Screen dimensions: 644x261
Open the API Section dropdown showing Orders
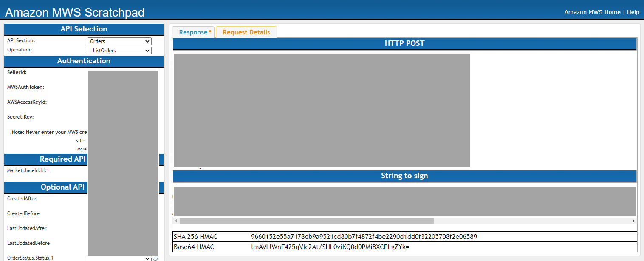coord(119,41)
